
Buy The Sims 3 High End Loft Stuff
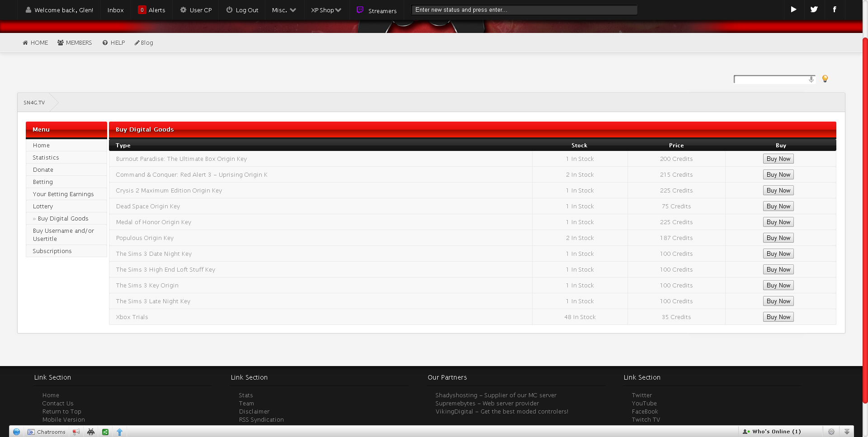click(778, 269)
